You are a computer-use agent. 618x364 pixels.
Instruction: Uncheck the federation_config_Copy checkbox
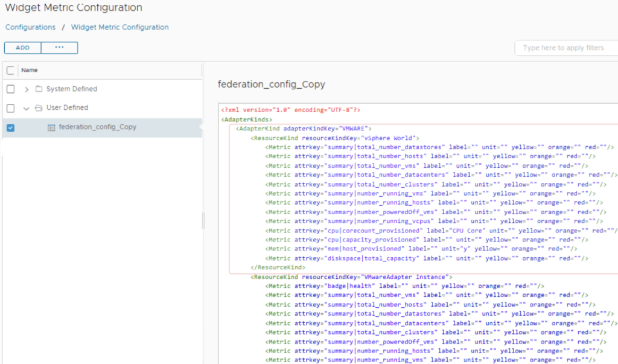pos(11,128)
